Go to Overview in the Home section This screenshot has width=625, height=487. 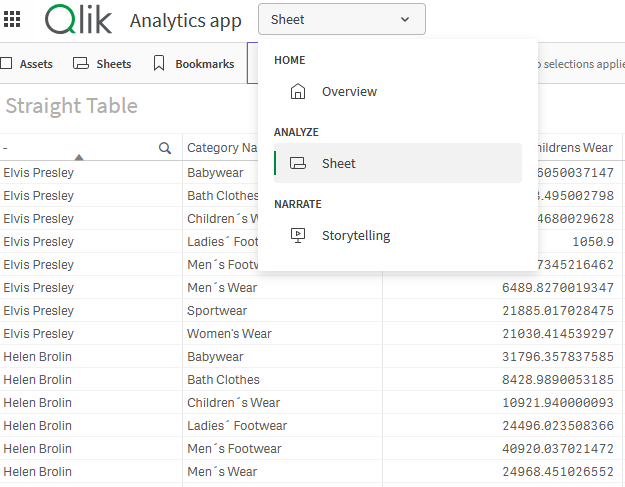pyautogui.click(x=349, y=92)
